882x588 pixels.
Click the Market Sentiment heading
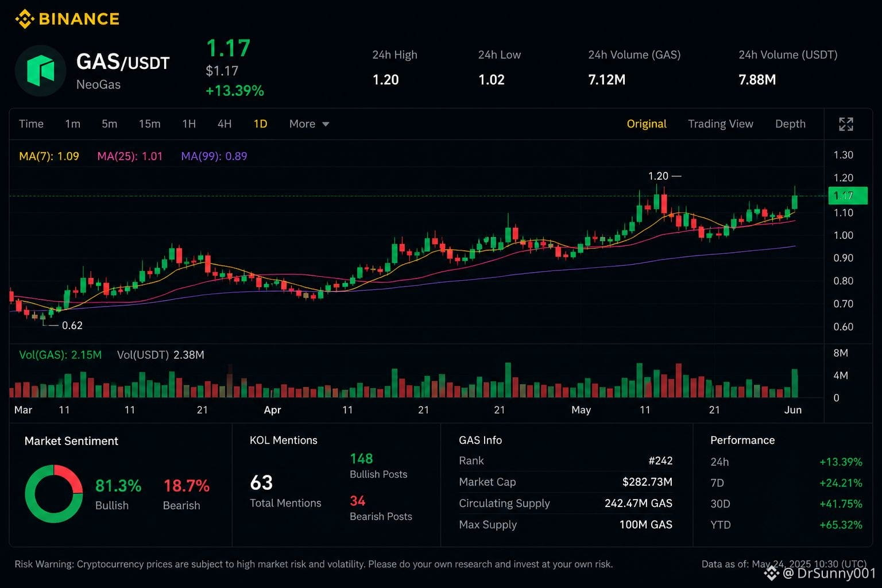pyautogui.click(x=71, y=441)
